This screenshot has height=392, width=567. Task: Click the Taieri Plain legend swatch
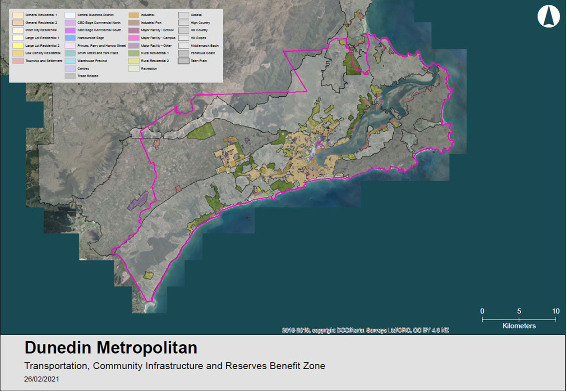184,61
